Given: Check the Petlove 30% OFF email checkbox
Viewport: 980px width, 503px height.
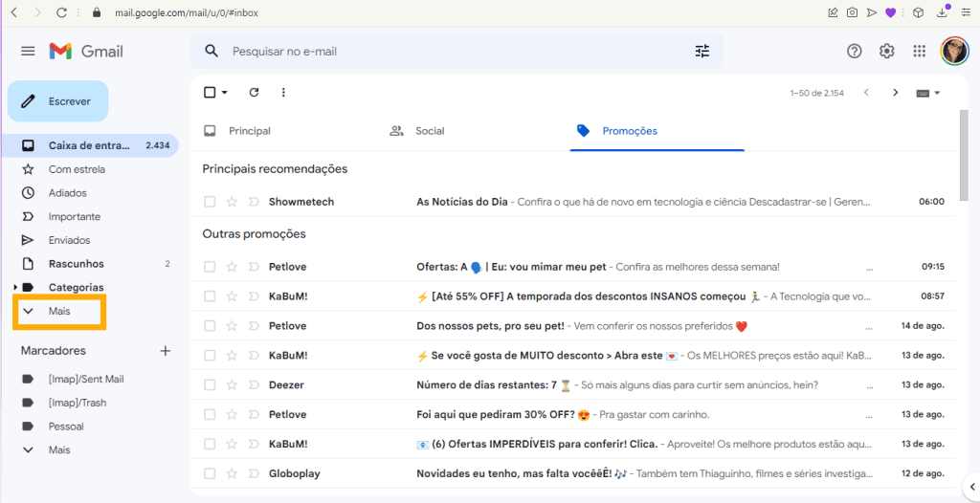Looking at the screenshot, I should (x=210, y=414).
